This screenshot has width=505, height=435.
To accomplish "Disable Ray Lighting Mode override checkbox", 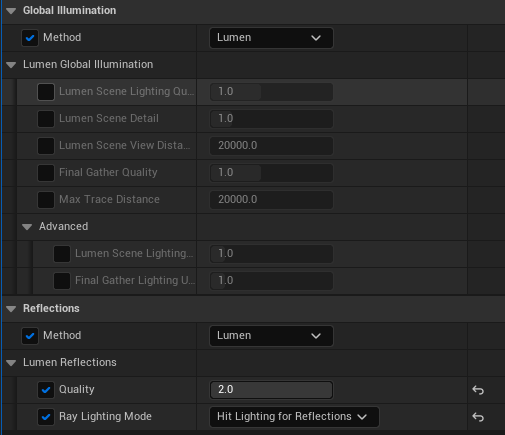I will tap(46, 417).
